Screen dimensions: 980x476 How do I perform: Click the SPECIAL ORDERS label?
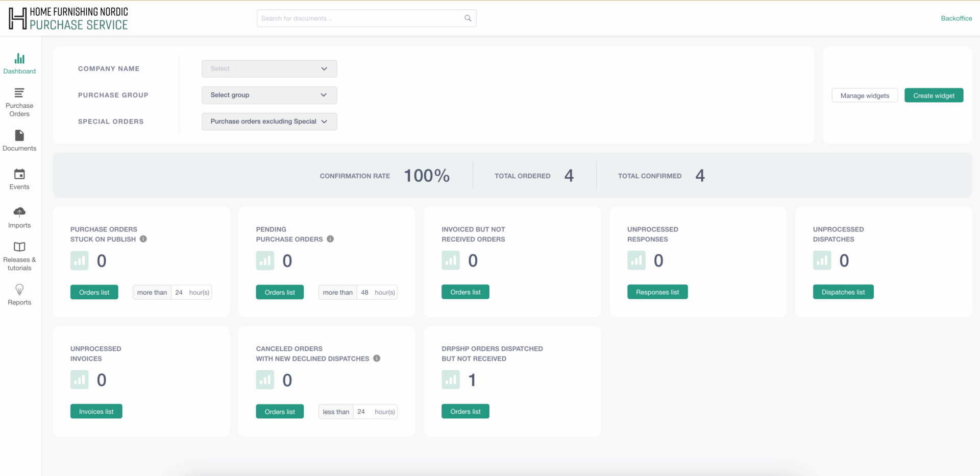click(x=111, y=122)
